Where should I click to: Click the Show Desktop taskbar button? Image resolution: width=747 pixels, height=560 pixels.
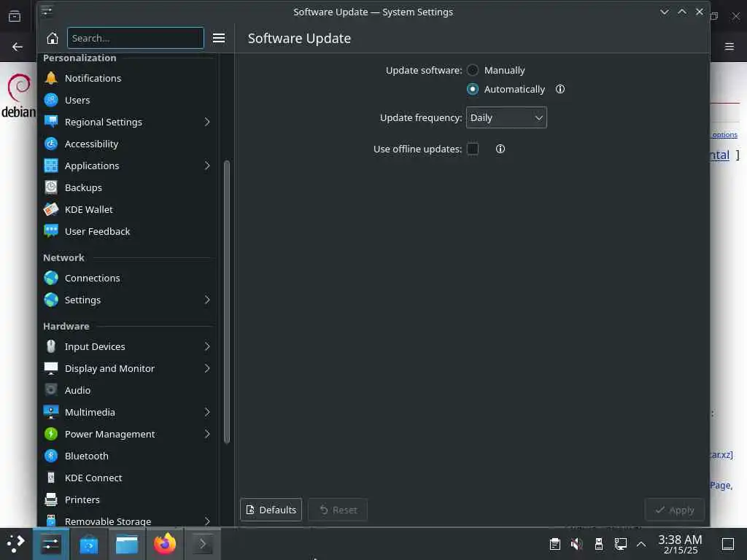point(728,544)
